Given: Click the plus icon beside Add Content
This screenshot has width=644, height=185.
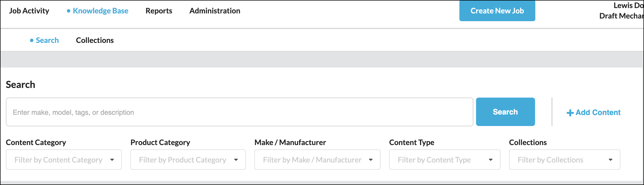Looking at the screenshot, I should coord(570,113).
